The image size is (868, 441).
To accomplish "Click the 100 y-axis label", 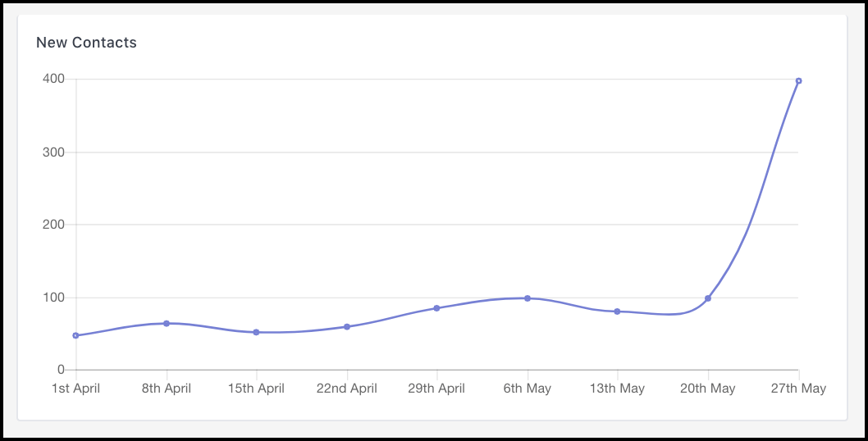I will point(53,298).
